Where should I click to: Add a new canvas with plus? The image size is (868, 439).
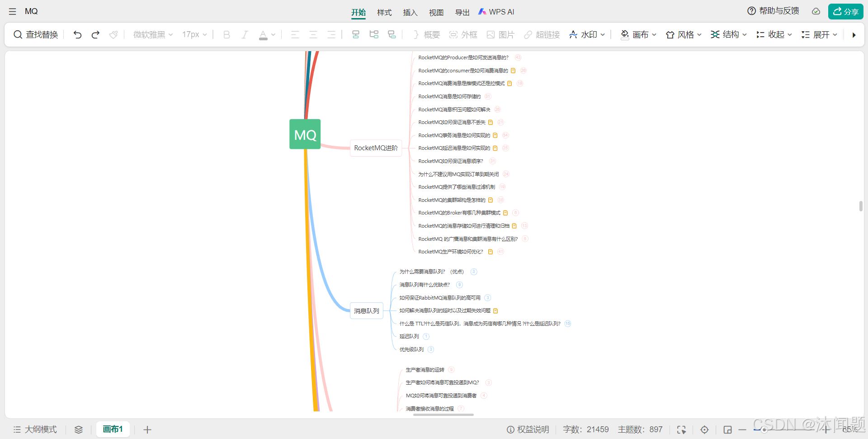(147, 429)
